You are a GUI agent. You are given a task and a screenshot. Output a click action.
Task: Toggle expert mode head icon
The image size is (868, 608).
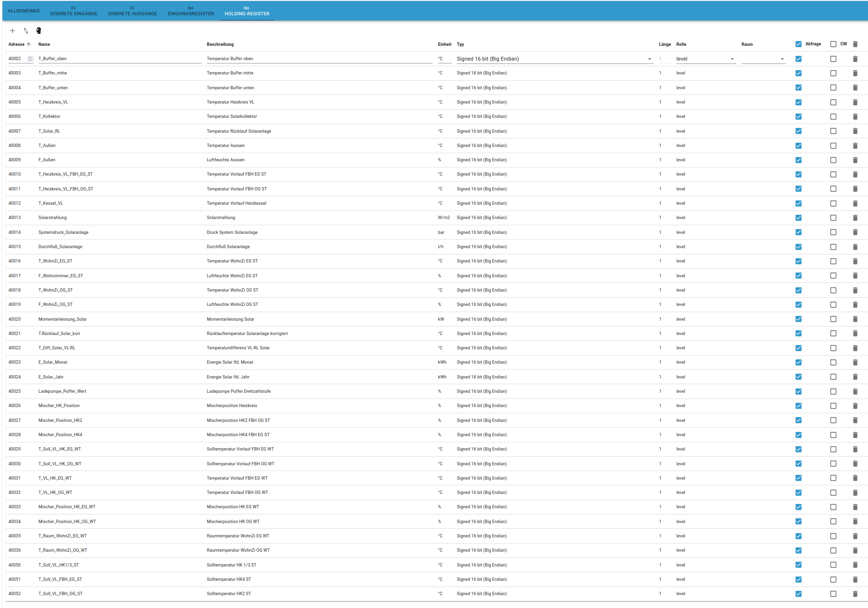point(39,31)
